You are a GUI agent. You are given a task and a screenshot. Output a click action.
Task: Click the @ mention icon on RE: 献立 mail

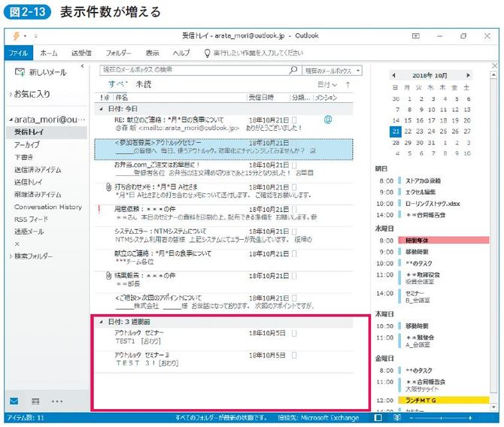point(328,120)
